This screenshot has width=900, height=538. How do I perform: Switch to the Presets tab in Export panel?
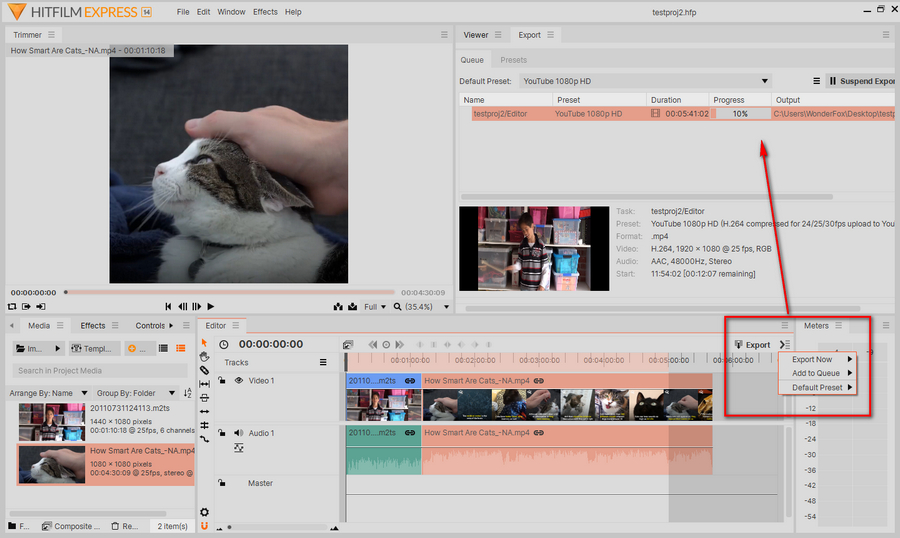point(513,60)
